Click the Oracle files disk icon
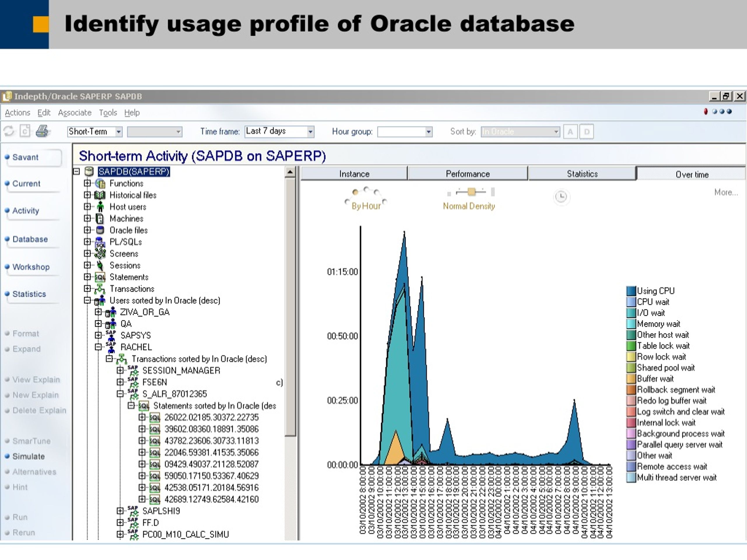 (100, 230)
